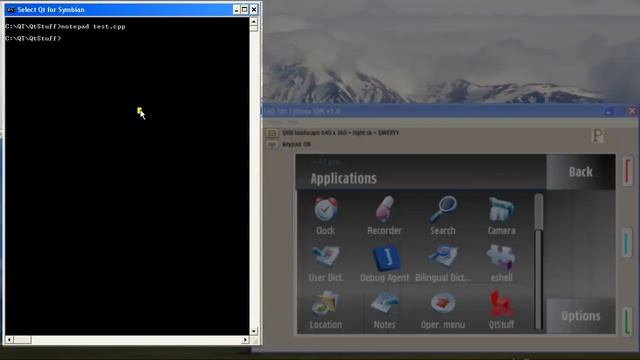
Task: Launch the Notes application
Action: (x=384, y=310)
